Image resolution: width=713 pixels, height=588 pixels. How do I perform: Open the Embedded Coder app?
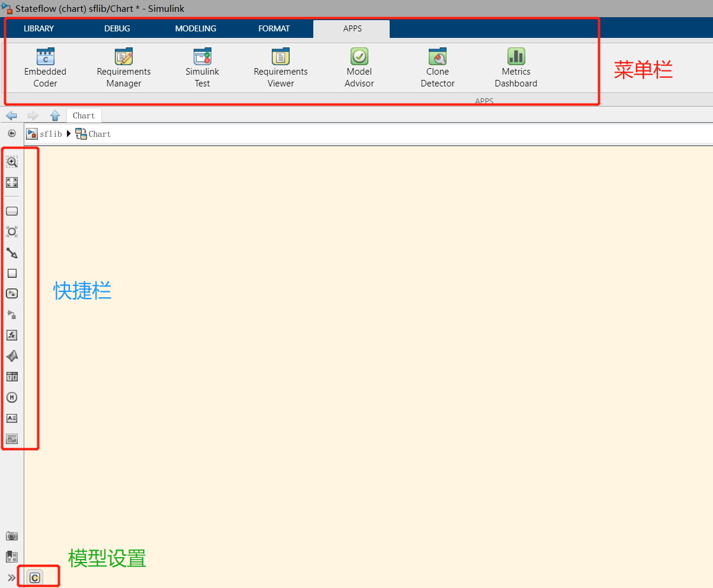[x=45, y=68]
